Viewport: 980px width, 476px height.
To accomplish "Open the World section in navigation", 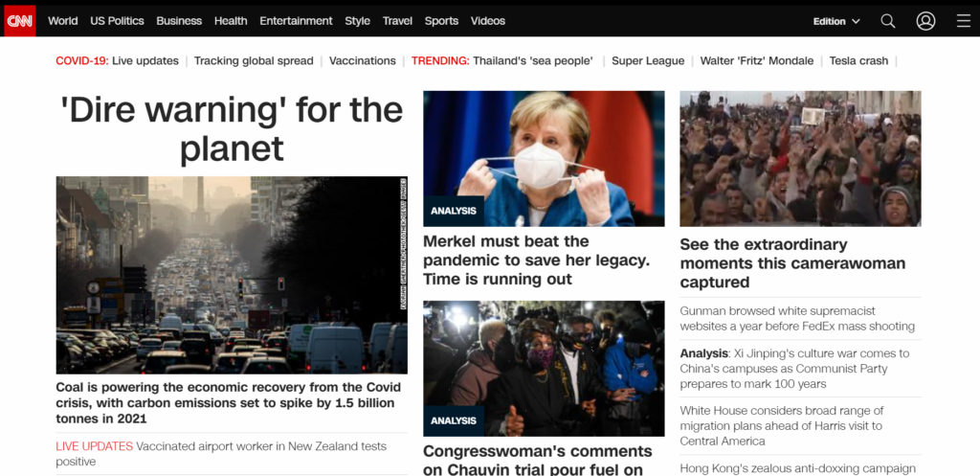I will [63, 21].
